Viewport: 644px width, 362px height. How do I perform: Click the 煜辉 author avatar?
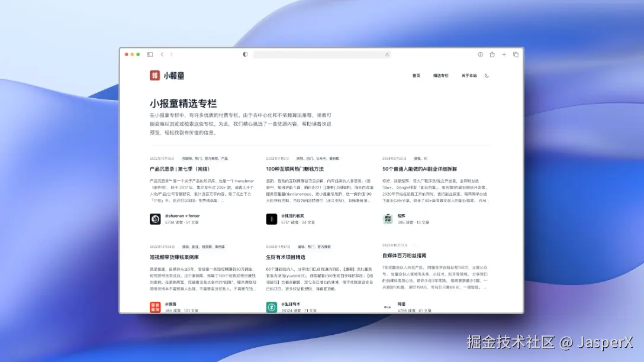pos(388,219)
